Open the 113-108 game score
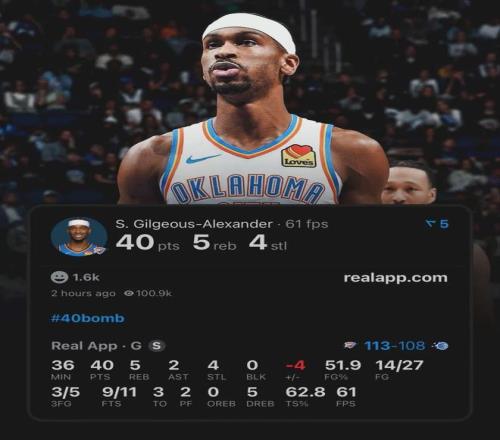Image resolution: width=500 pixels, height=440 pixels. 395,346
